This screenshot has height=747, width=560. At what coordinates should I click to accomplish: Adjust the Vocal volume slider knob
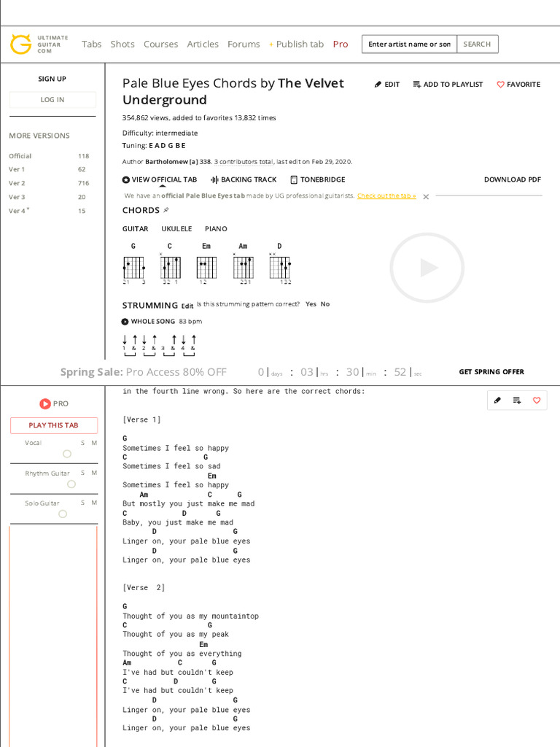67,454
